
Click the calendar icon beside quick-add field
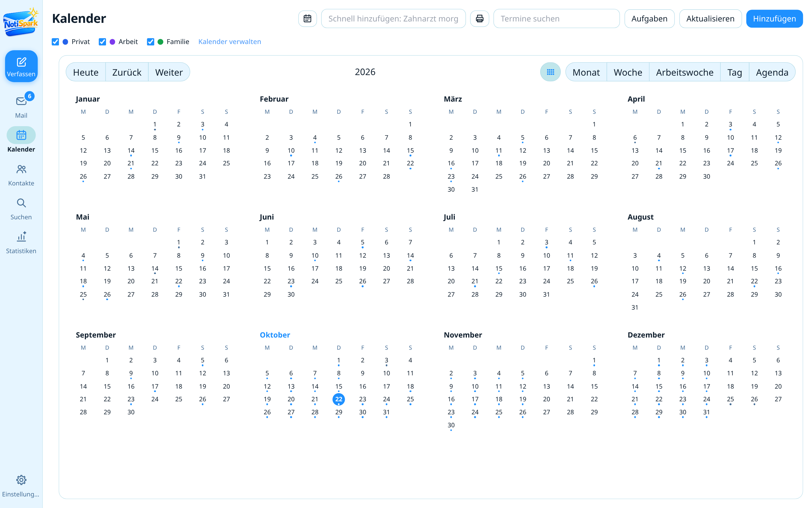pos(307,18)
